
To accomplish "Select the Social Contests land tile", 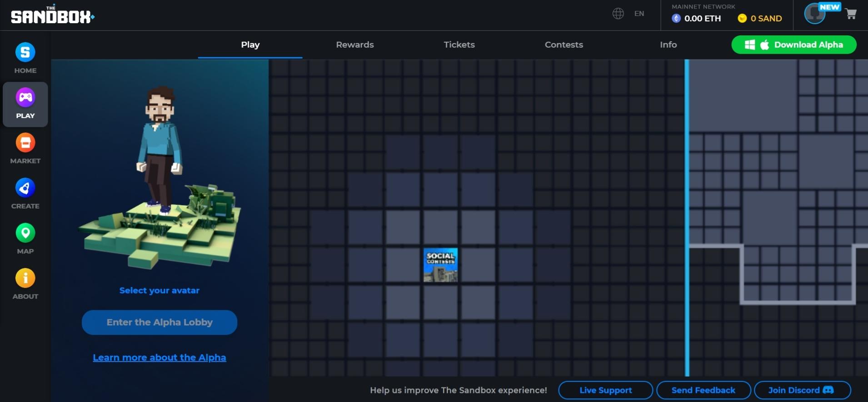I will click(x=440, y=265).
